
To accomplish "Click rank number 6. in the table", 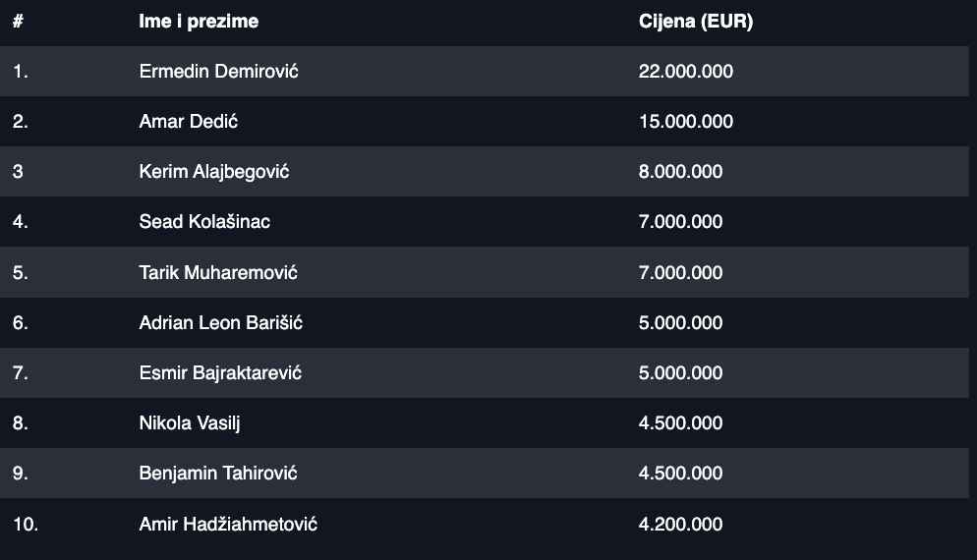I will click(21, 322).
